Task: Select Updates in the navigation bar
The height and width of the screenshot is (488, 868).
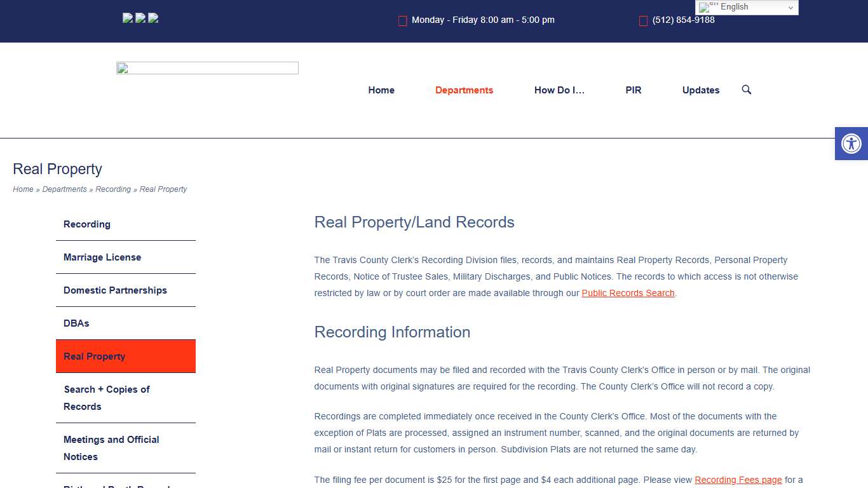Action: tap(700, 90)
